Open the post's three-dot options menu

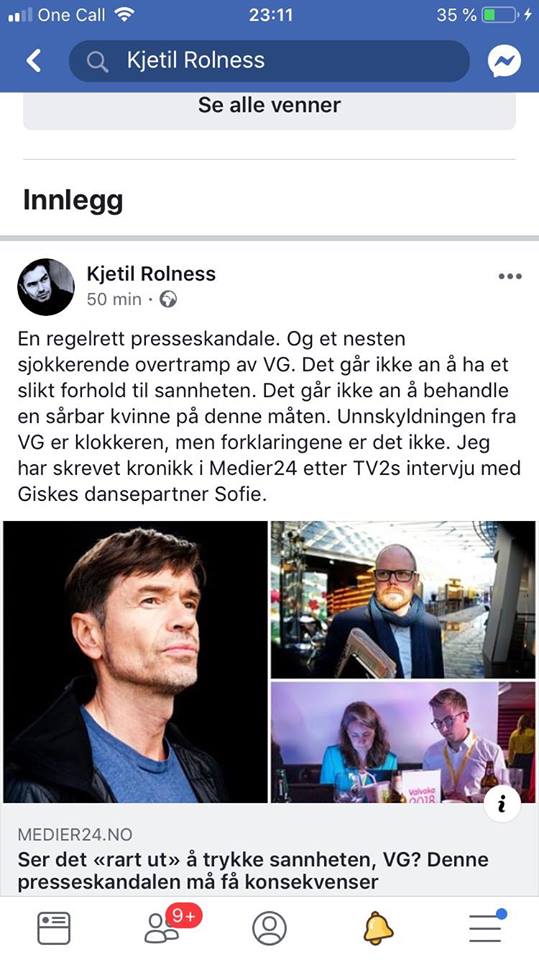(x=510, y=276)
